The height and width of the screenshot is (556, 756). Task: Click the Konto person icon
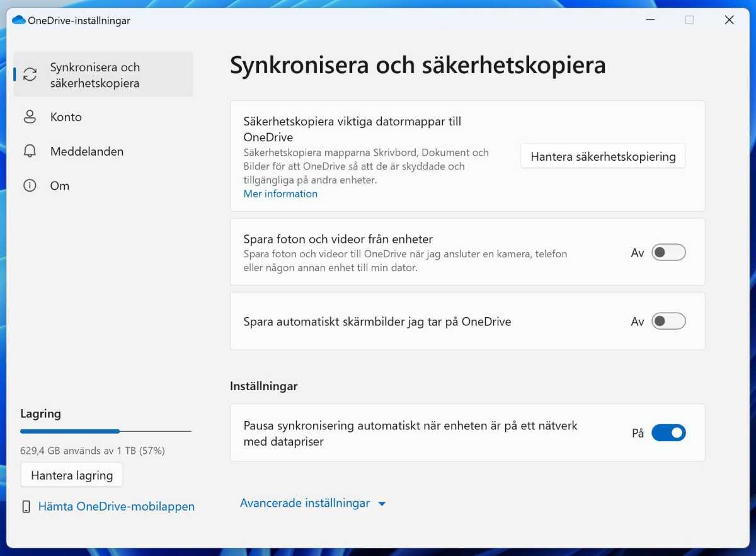click(x=30, y=117)
